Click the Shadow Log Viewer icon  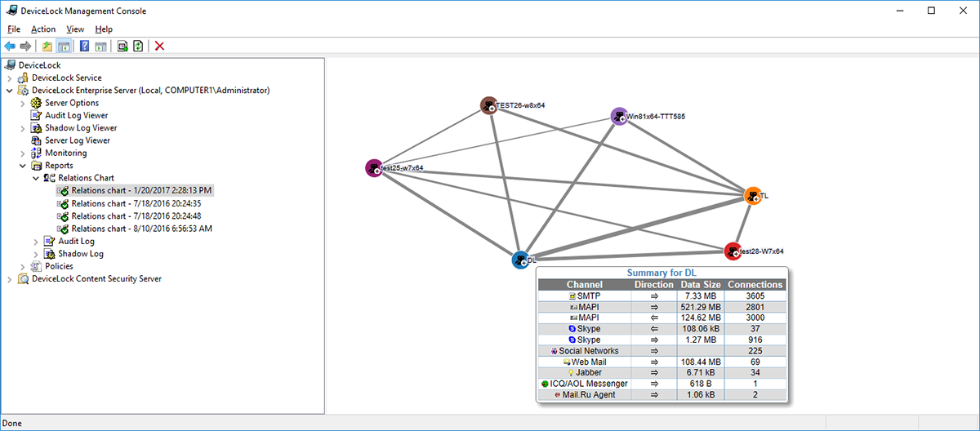pos(36,128)
